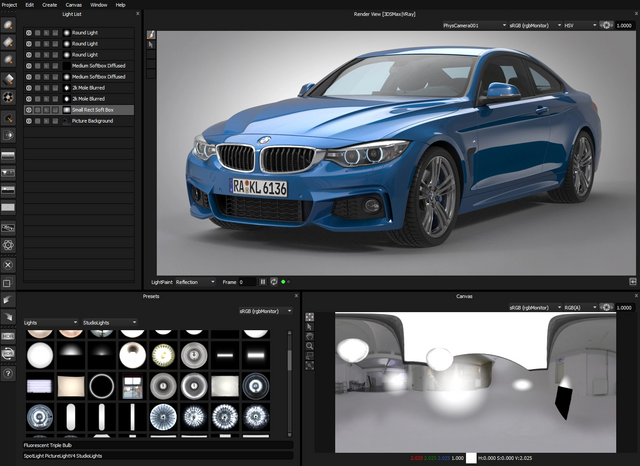Screen dimensions: 640x466
Task: Select the hand pan tool in Canvas toolbar
Action: (310, 337)
